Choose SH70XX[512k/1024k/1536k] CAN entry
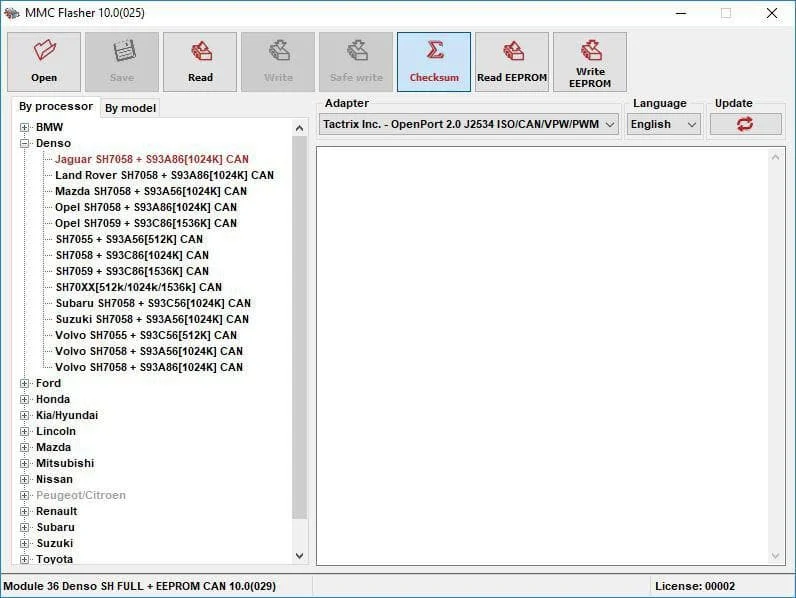 (139, 287)
